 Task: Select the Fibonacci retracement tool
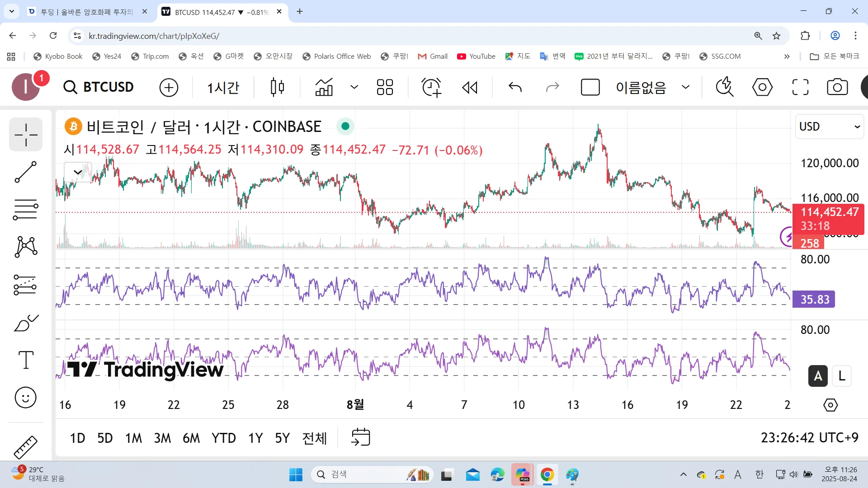(26, 210)
